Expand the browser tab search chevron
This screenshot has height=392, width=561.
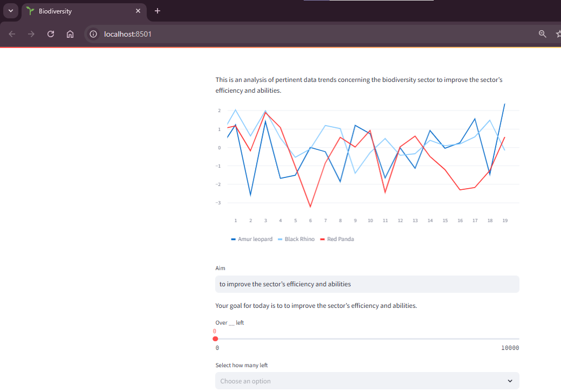(10, 11)
